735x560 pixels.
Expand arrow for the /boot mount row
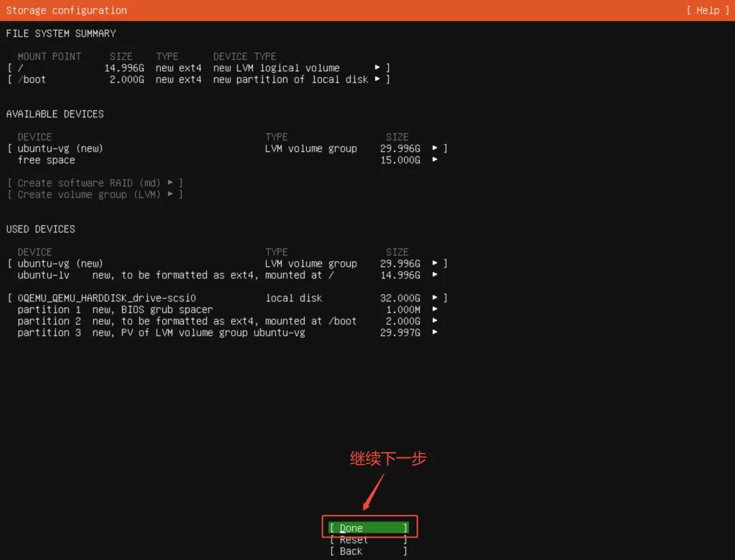377,79
